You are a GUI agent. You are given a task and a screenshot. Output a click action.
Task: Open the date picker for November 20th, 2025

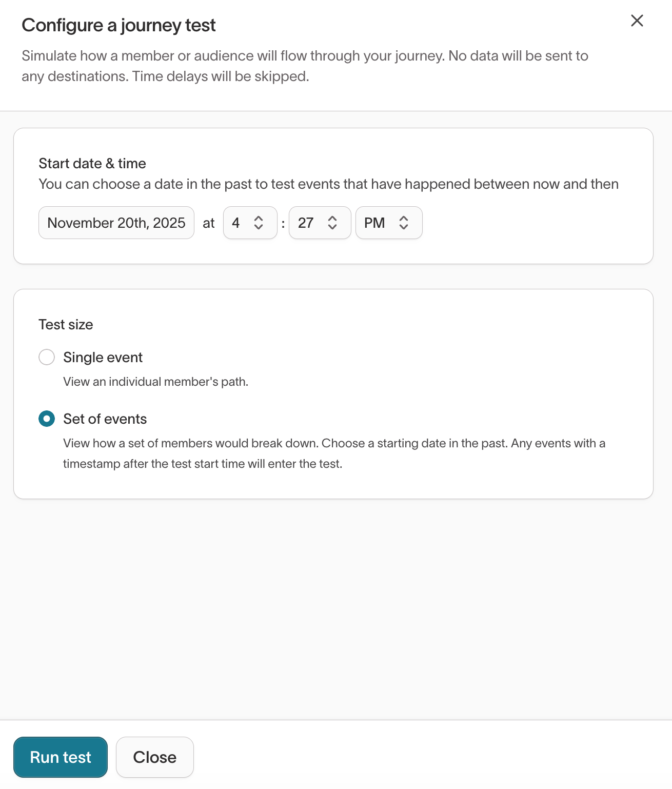coord(116,223)
